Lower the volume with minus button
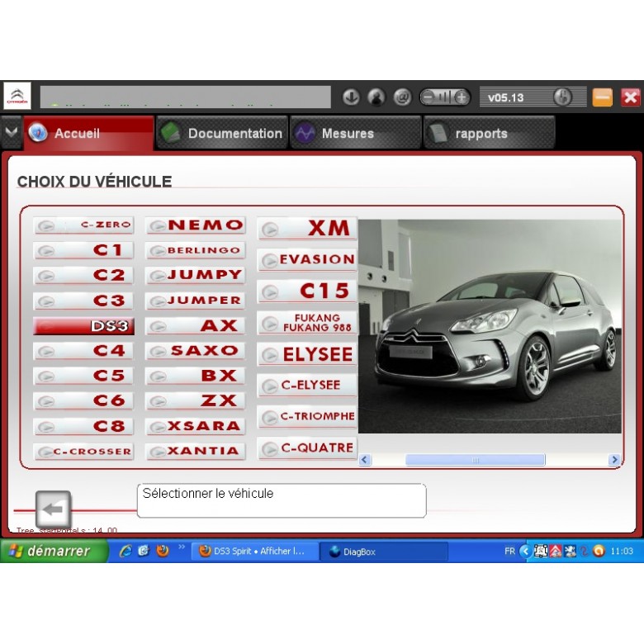Viewport: 644px width, 644px height. click(x=429, y=97)
